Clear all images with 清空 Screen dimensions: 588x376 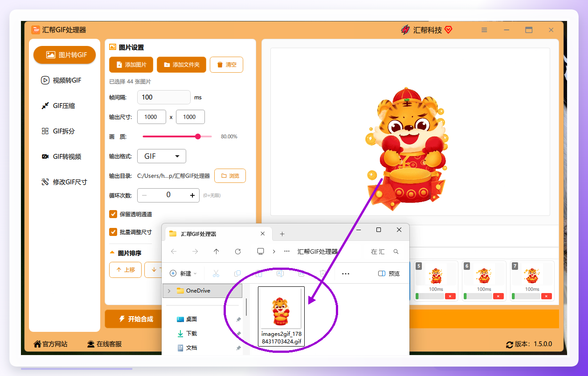(x=226, y=65)
